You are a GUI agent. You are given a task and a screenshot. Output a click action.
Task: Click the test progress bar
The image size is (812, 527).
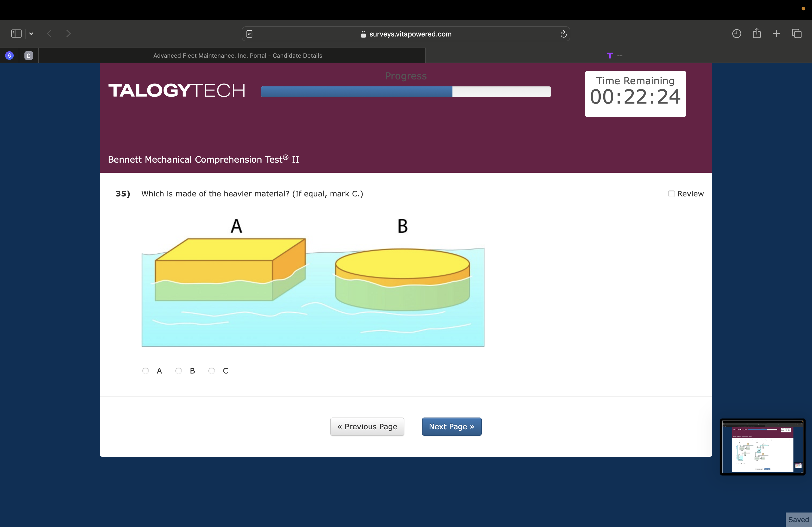(406, 92)
